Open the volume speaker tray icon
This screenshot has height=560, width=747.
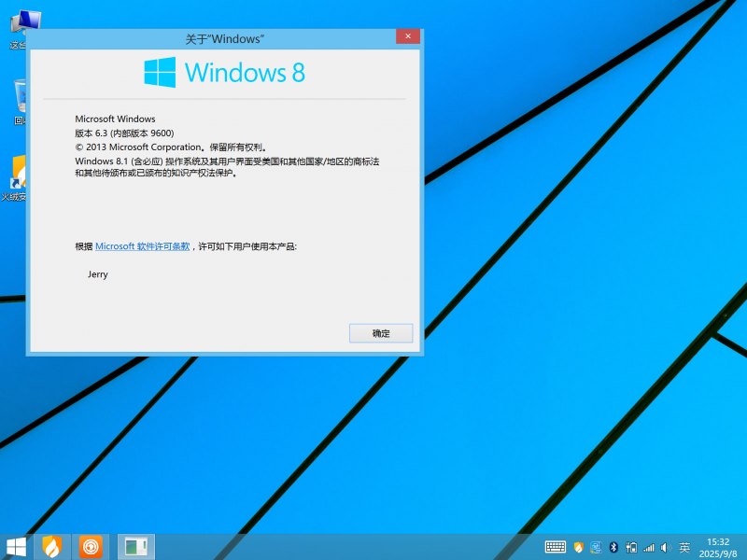[666, 548]
